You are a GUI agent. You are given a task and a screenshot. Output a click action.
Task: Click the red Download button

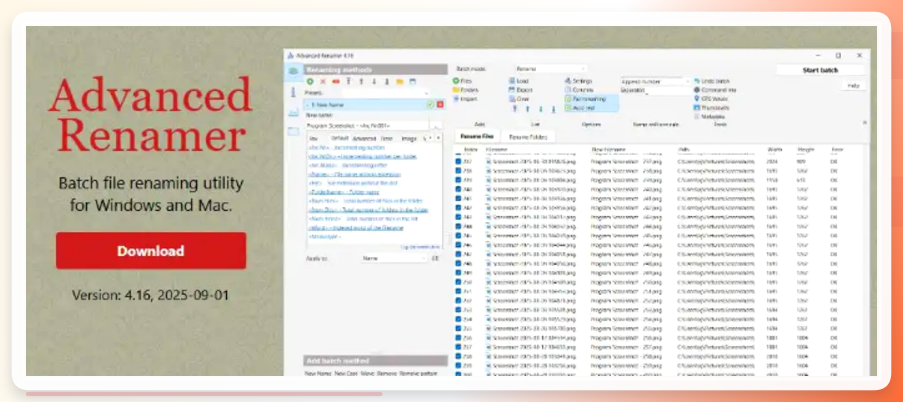tap(151, 251)
